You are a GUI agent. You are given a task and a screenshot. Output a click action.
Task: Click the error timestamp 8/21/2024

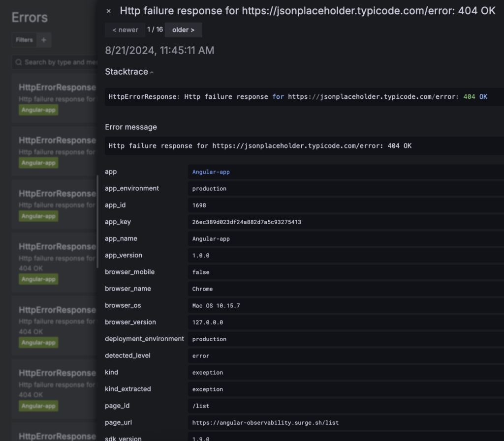point(159,50)
